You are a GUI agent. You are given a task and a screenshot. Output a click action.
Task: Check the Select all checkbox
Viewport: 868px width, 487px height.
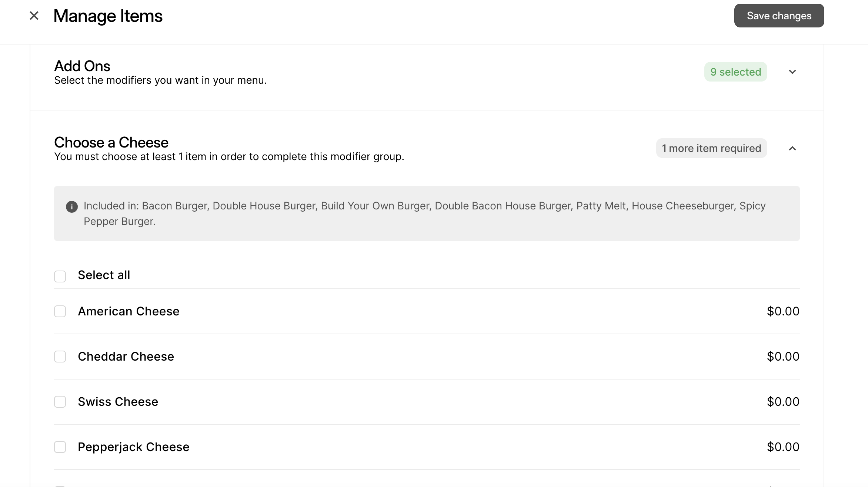click(60, 276)
